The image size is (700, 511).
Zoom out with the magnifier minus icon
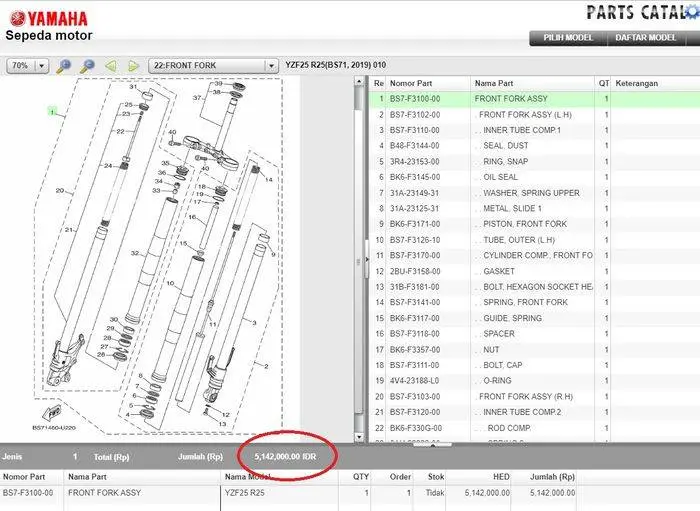[x=87, y=66]
